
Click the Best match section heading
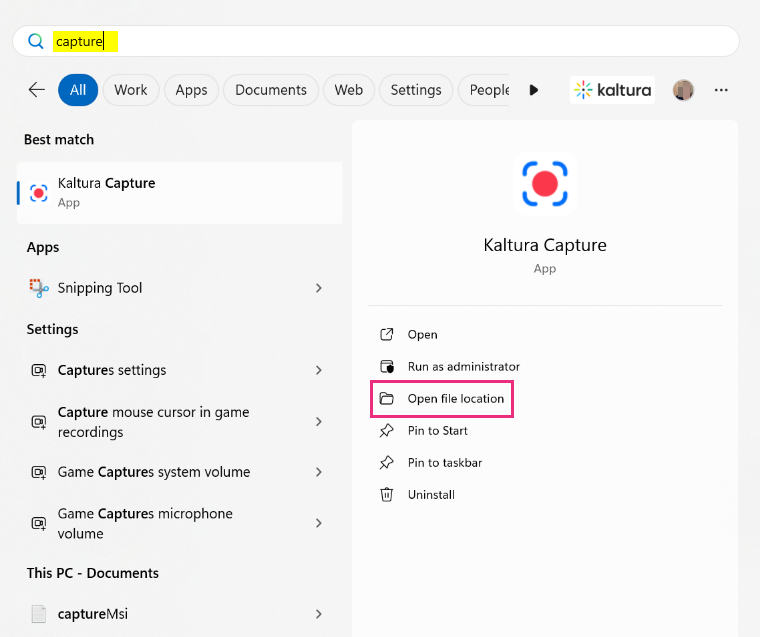click(59, 140)
